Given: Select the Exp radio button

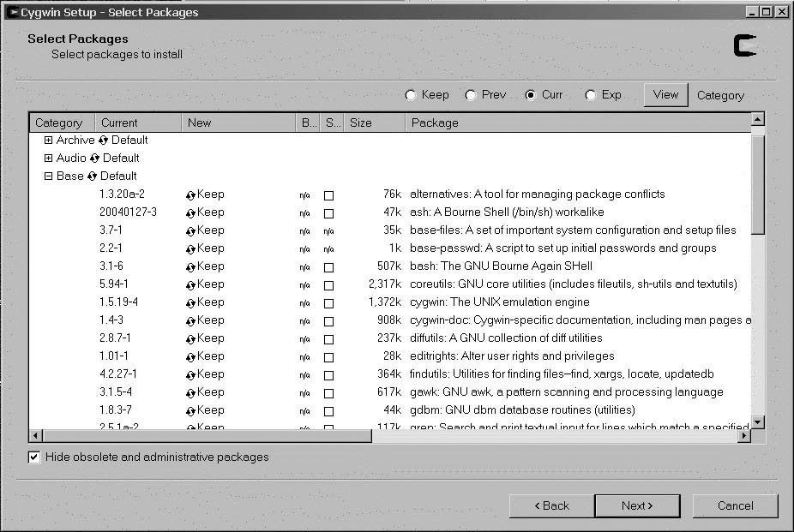Looking at the screenshot, I should (x=591, y=95).
